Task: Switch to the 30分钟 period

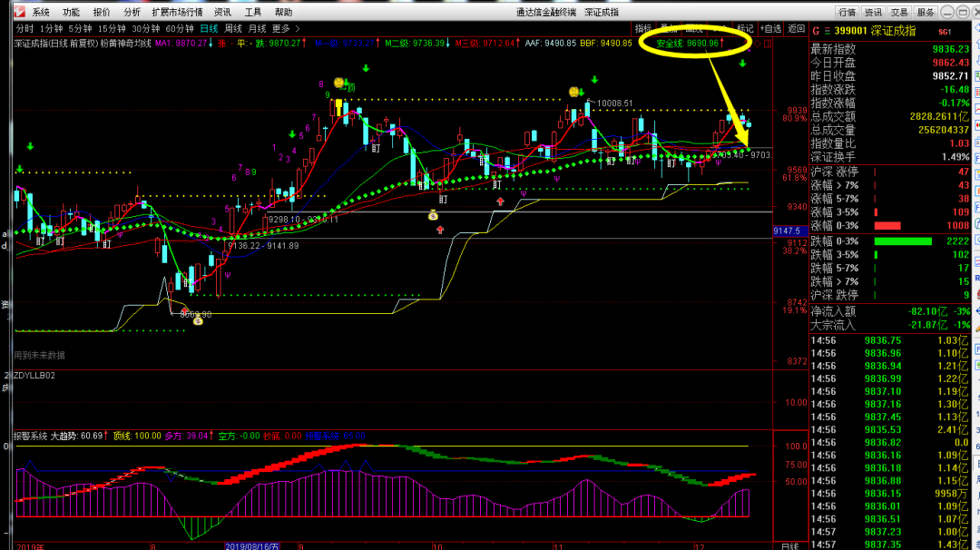Action: [x=145, y=28]
